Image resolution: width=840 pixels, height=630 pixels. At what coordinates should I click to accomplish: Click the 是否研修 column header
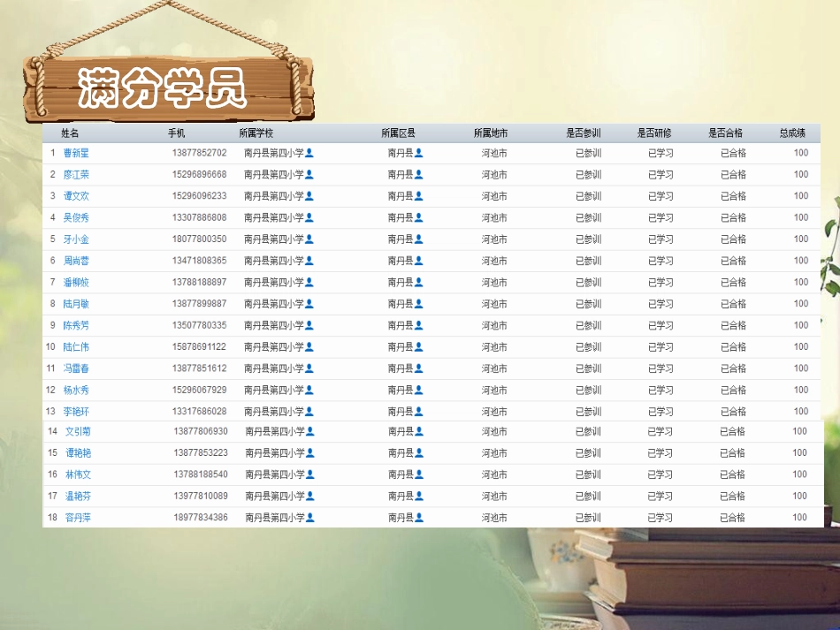(654, 133)
